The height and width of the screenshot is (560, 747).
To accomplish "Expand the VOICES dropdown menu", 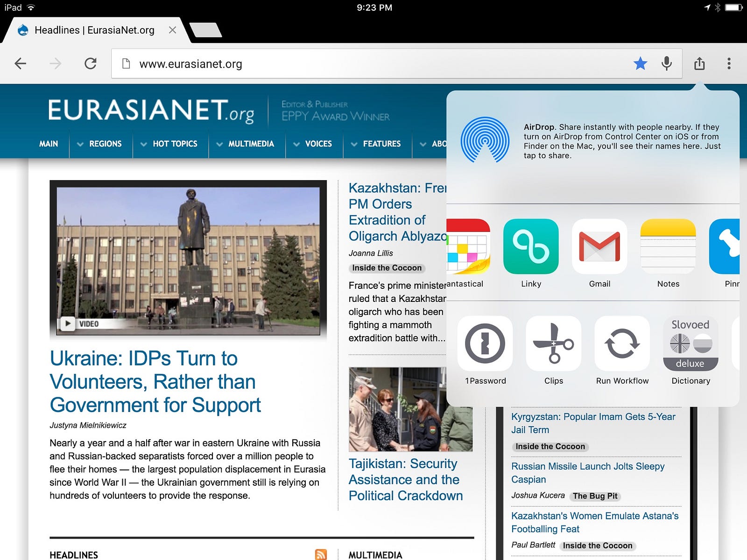I will [313, 144].
